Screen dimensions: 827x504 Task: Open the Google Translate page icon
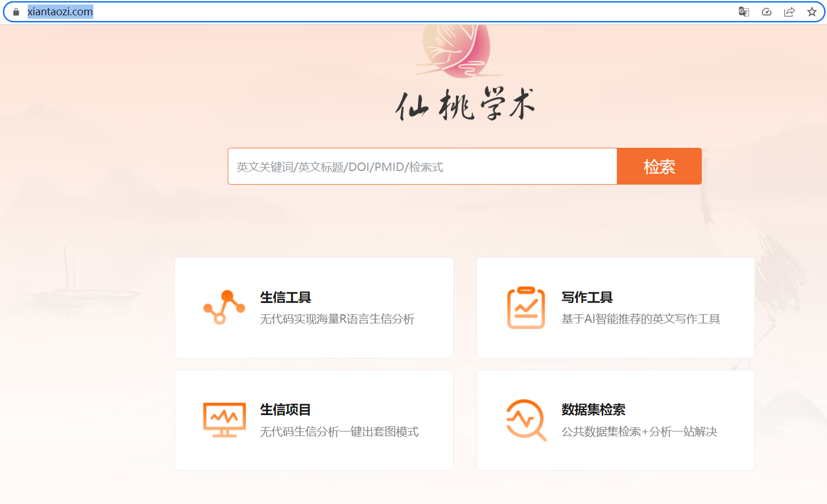tap(744, 12)
